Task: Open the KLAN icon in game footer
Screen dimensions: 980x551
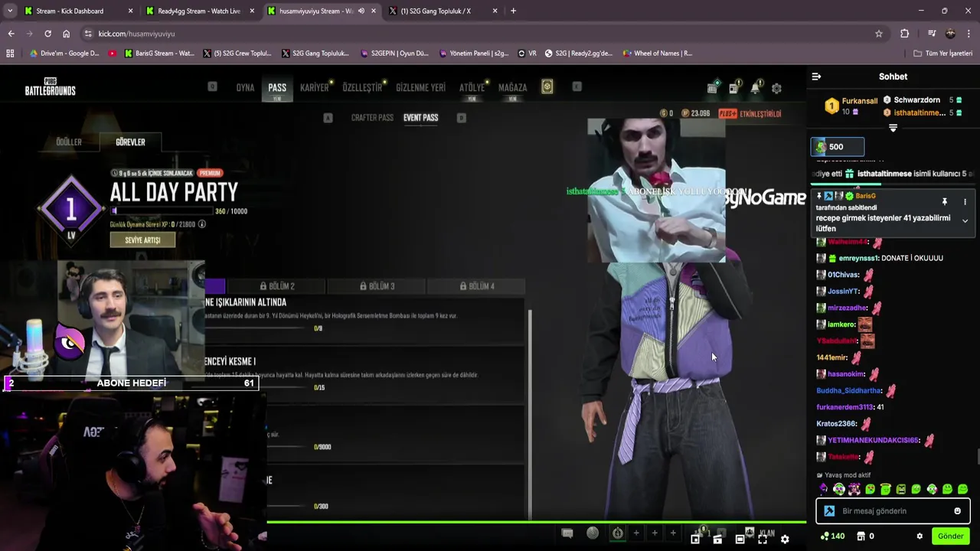Action: (750, 533)
